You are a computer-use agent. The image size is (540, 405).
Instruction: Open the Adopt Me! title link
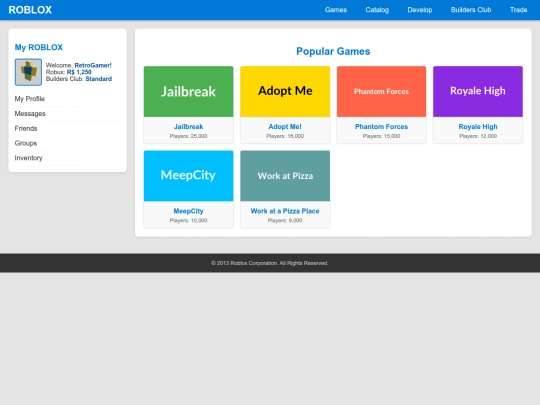(285, 127)
